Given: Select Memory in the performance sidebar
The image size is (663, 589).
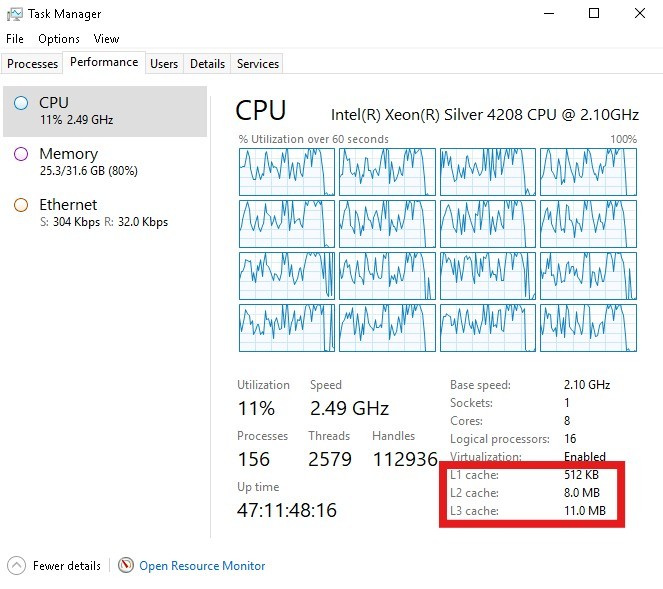Looking at the screenshot, I should pyautogui.click(x=68, y=154).
